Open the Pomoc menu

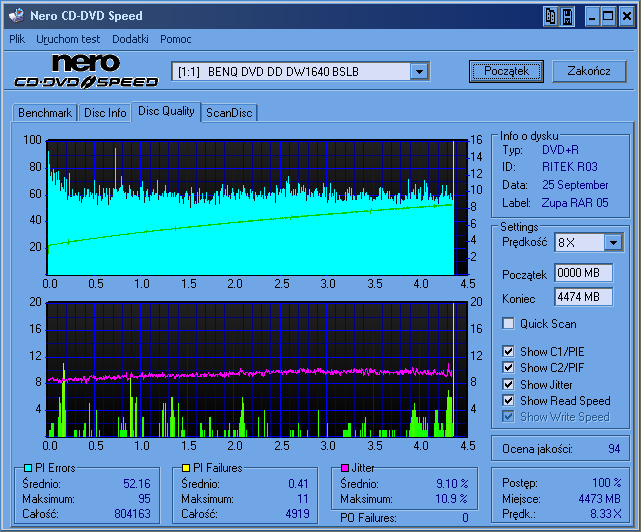[175, 39]
